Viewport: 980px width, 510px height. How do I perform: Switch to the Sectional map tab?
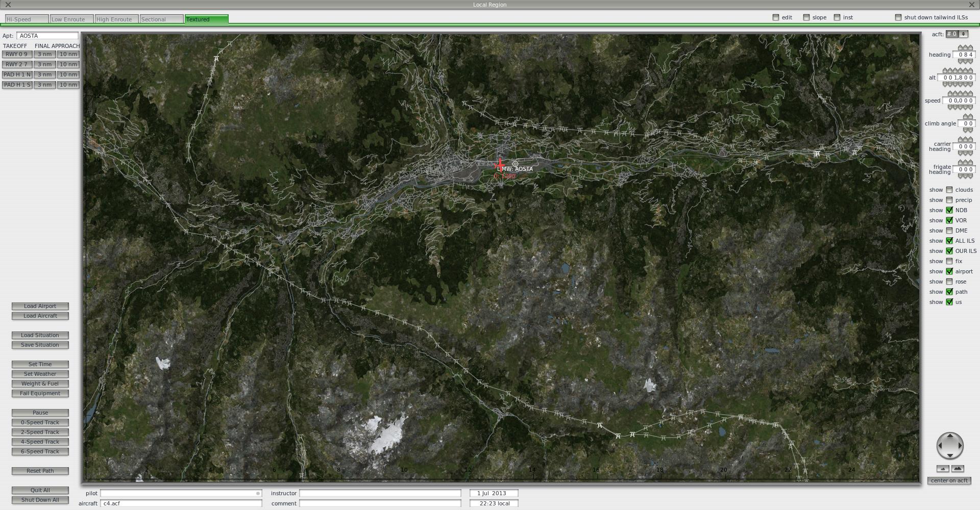click(161, 19)
